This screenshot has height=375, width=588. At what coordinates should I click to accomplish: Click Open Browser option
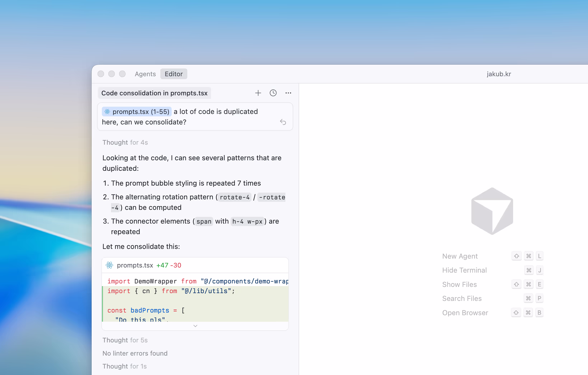point(465,313)
